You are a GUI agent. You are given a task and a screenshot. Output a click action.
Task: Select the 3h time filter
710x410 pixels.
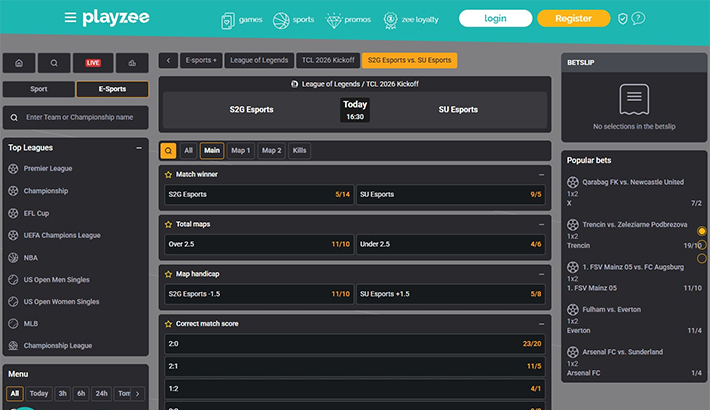click(x=62, y=393)
